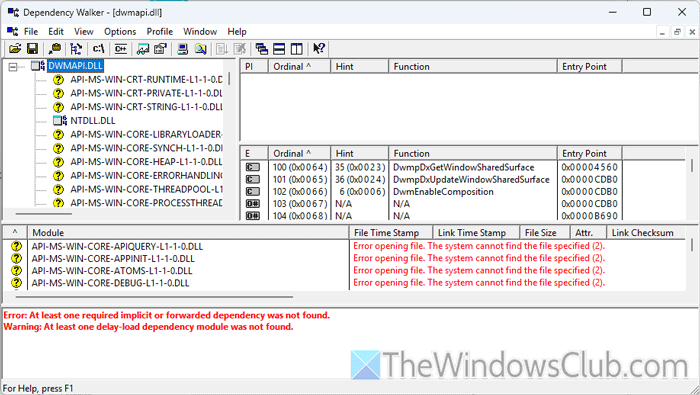
Task: Select API-MS-WIN-CORE-ERRORHANDLING tree item
Action: coord(146,175)
